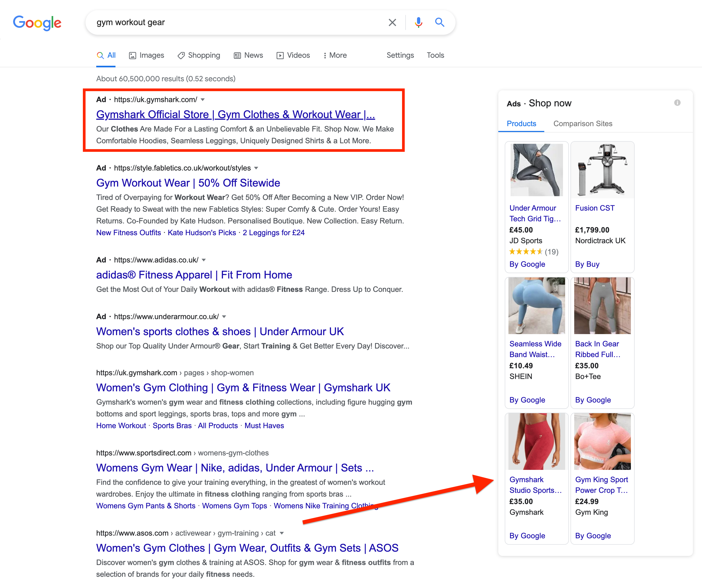Clear the search box with the X icon

click(392, 22)
